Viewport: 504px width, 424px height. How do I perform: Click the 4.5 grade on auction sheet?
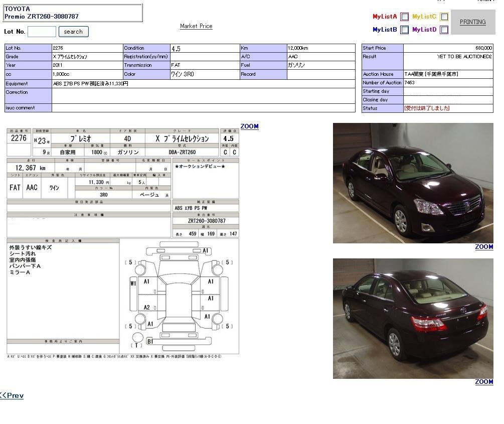click(x=228, y=138)
